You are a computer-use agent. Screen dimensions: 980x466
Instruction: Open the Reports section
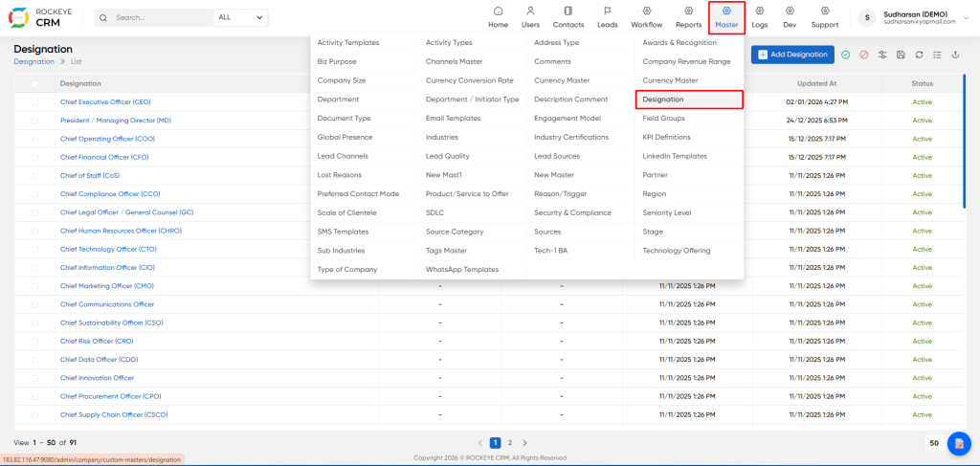point(688,17)
